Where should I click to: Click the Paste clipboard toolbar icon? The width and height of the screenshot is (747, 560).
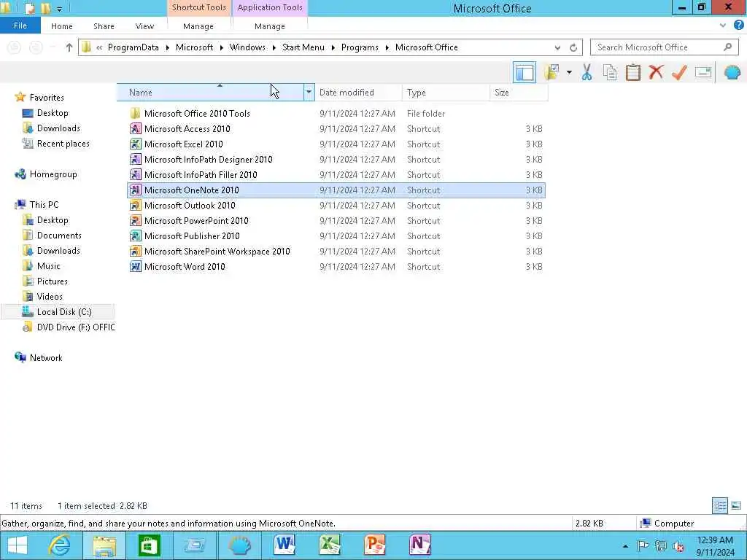tap(632, 72)
